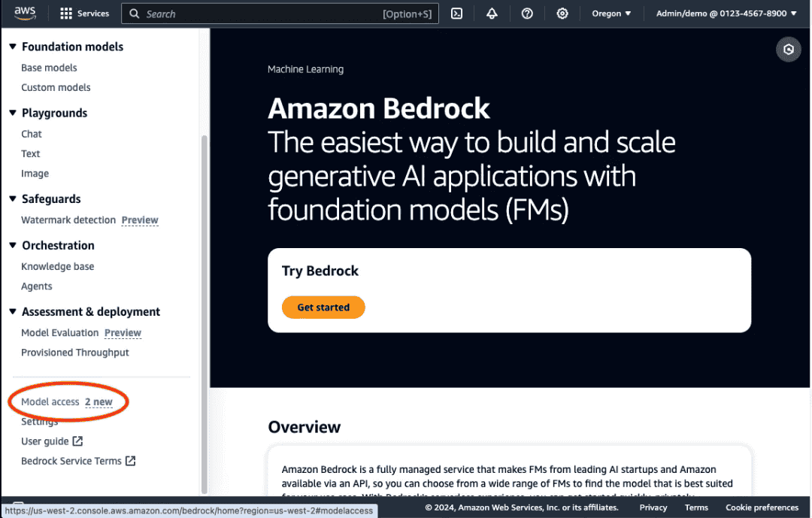Viewport: 812px width, 518px height.
Task: Open Bedrock Service Terms link
Action: [71, 461]
